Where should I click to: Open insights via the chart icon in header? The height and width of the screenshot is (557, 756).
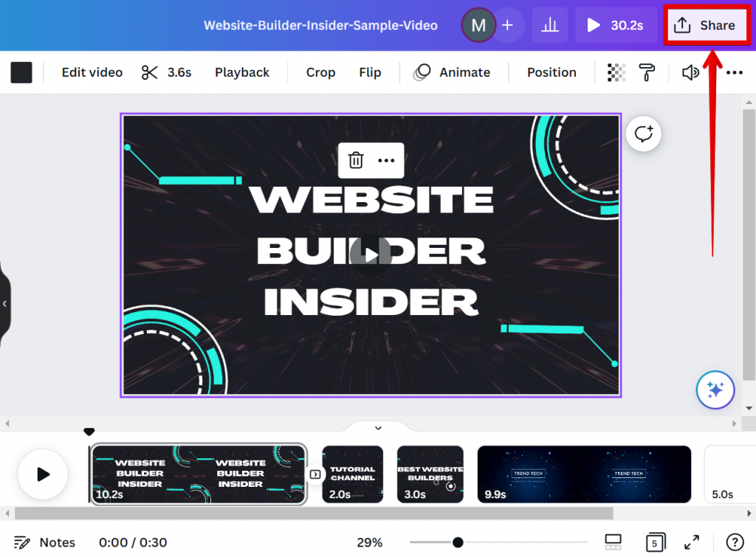[x=550, y=24]
